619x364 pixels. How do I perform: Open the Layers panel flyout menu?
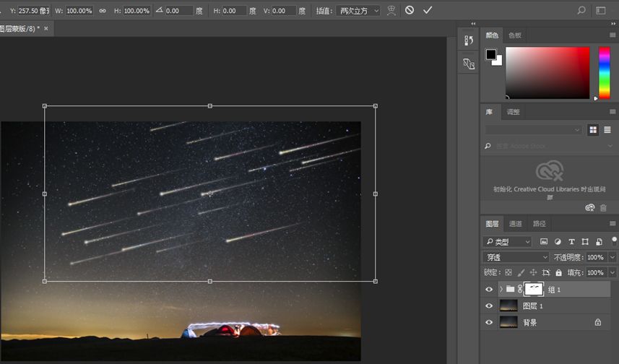[612, 223]
